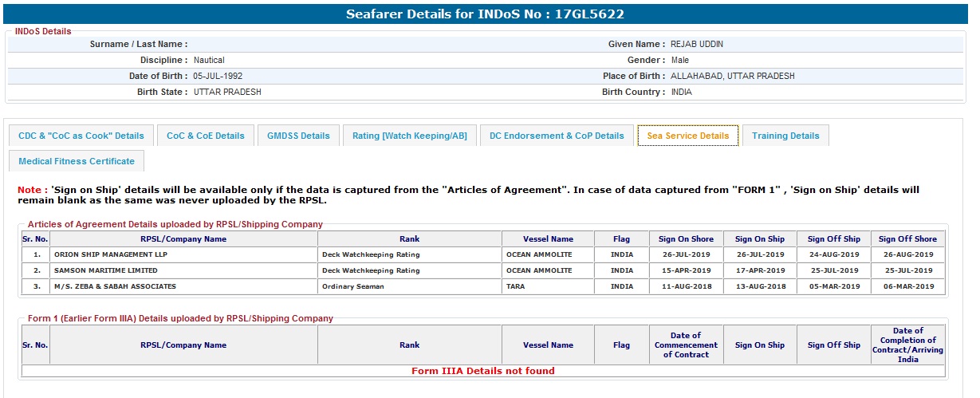Select Rating [Watch Keeping/AB] tab

click(410, 136)
